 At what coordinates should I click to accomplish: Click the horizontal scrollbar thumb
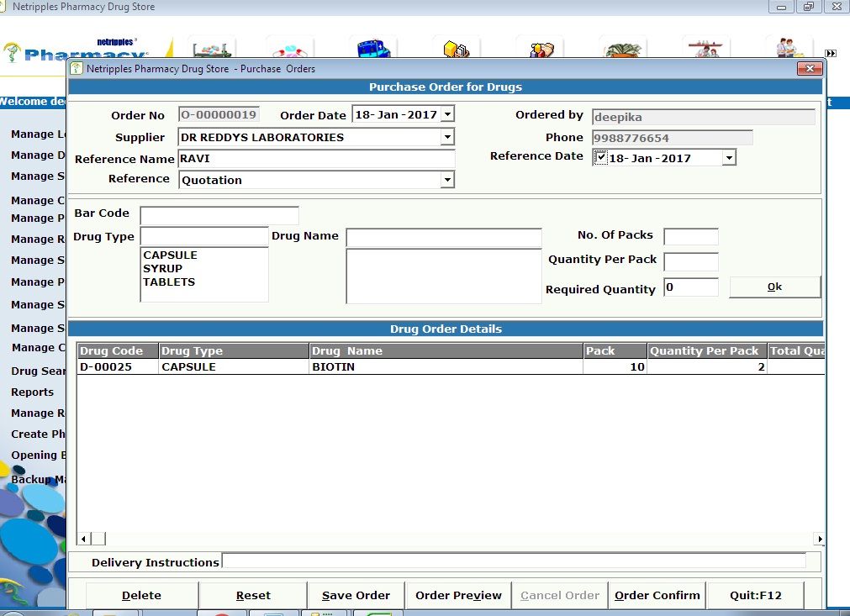tap(98, 539)
